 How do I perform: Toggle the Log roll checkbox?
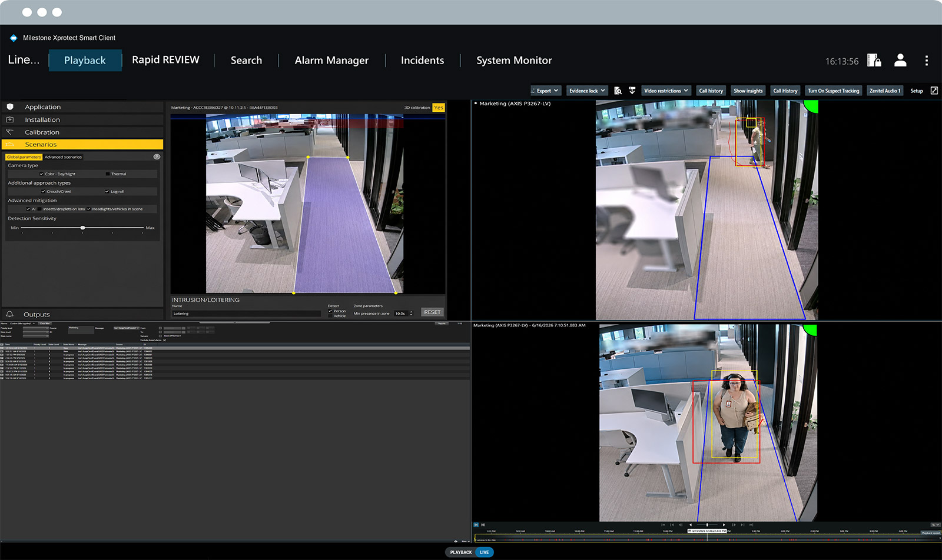pyautogui.click(x=107, y=191)
